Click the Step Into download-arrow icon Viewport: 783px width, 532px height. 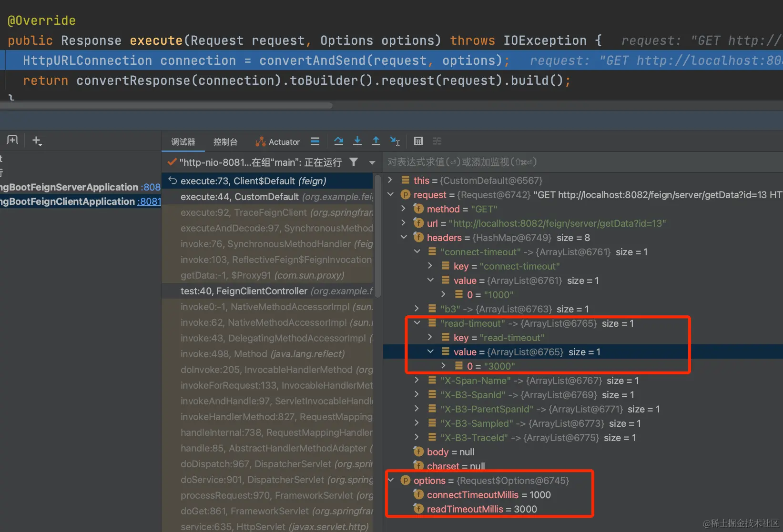pyautogui.click(x=357, y=141)
